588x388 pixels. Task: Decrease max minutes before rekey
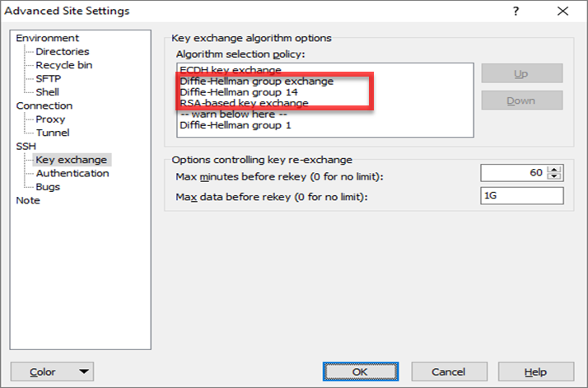tap(554, 176)
